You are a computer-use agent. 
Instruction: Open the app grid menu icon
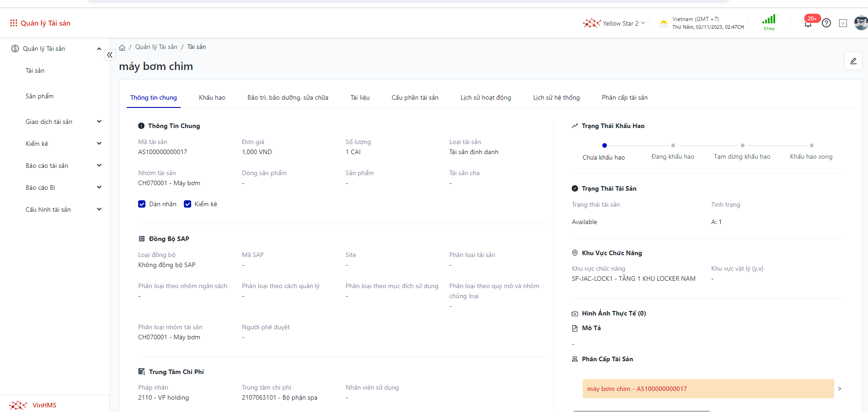pyautogui.click(x=14, y=23)
